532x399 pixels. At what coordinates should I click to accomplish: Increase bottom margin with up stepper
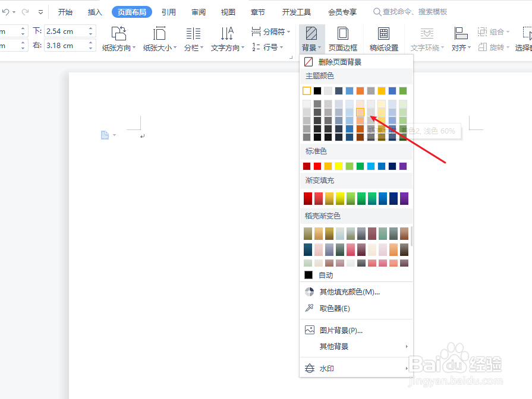[x=90, y=28]
